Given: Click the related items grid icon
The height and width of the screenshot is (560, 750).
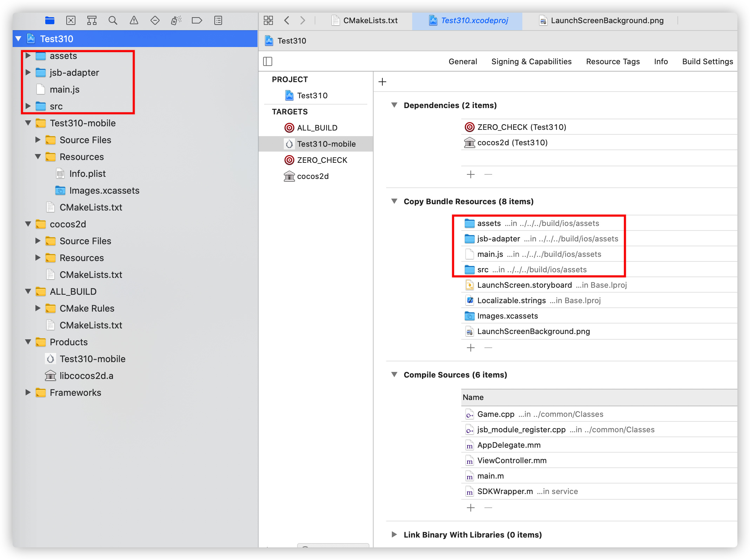Looking at the screenshot, I should [268, 20].
